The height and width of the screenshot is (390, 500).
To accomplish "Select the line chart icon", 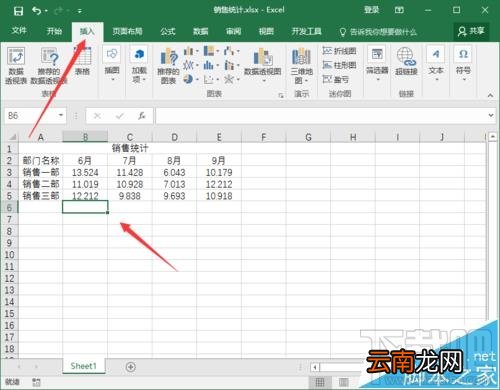I will (188, 65).
